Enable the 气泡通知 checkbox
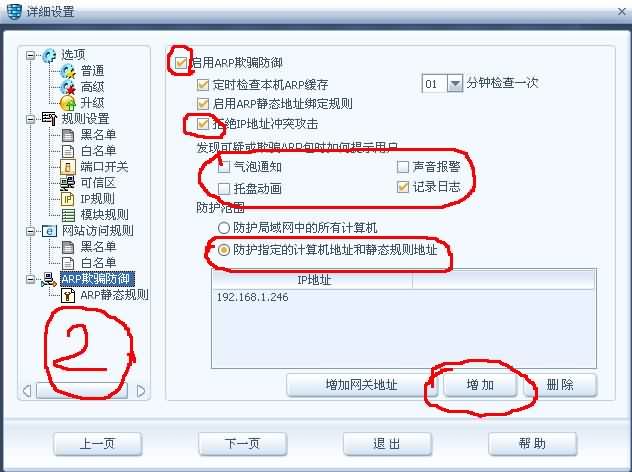This screenshot has width=632, height=472. tap(224, 167)
